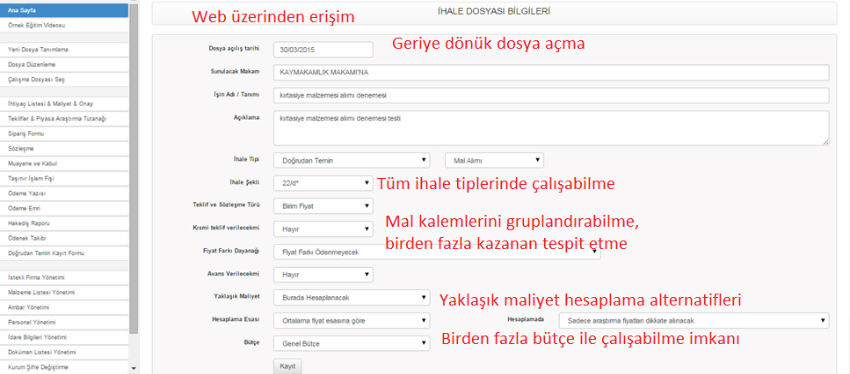
Task: Open Kısmi teklif verilecek mi dropdown
Action: [x=323, y=229]
